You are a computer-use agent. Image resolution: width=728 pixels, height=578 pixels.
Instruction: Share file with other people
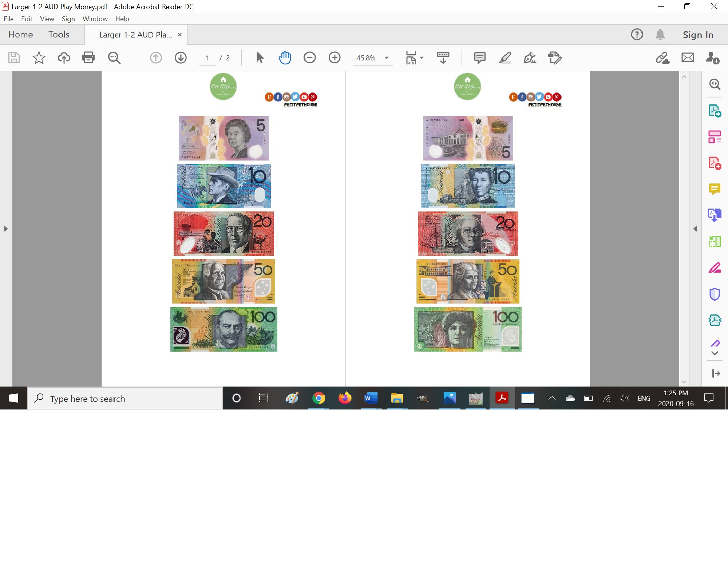[x=712, y=58]
